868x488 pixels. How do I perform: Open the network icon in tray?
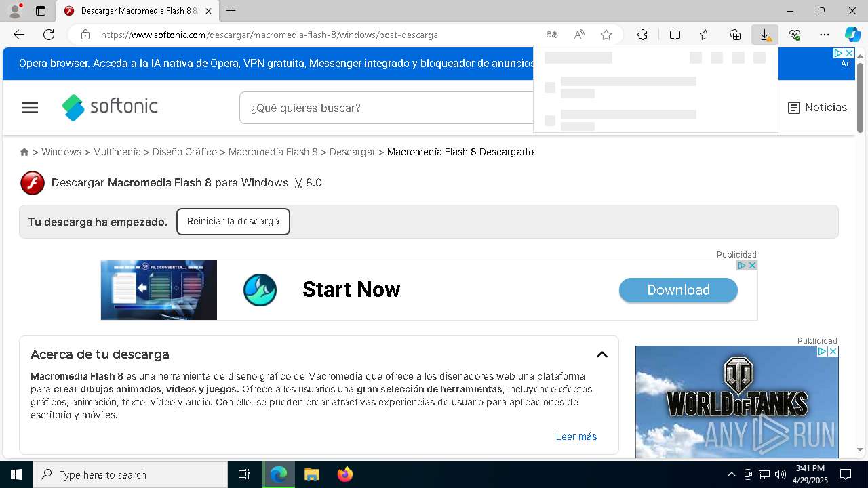pyautogui.click(x=764, y=474)
